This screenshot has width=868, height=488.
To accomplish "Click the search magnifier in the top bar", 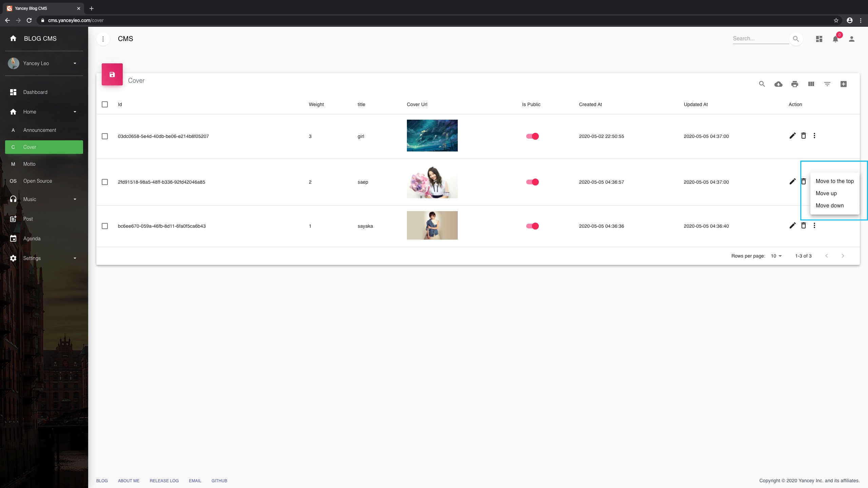I will (796, 39).
